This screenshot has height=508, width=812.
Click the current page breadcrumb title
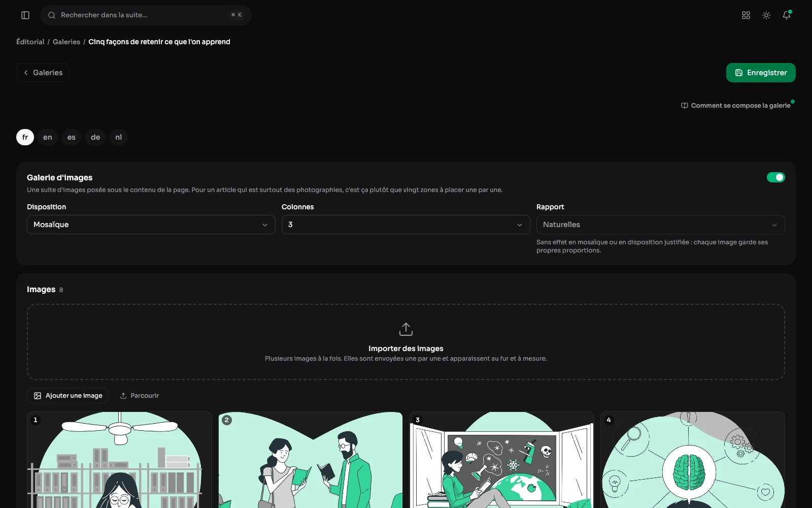159,42
